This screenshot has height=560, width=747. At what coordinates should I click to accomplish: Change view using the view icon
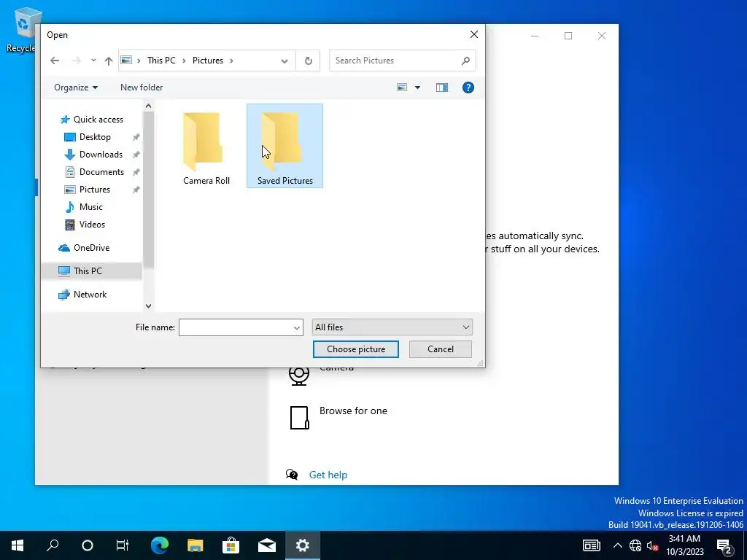click(x=402, y=87)
